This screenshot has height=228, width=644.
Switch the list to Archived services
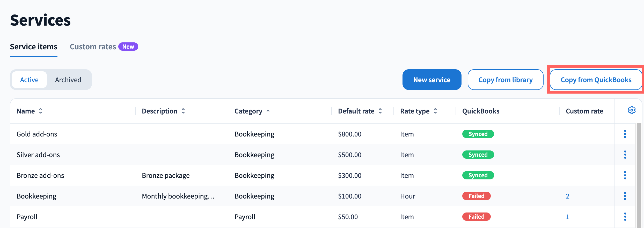(68, 80)
